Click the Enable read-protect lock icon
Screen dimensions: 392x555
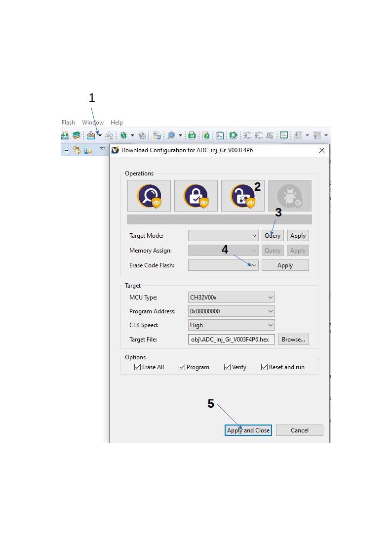[196, 196]
